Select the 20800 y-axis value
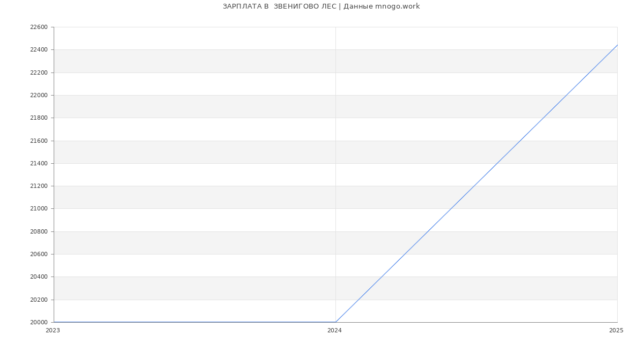The image size is (644, 349). tap(39, 232)
